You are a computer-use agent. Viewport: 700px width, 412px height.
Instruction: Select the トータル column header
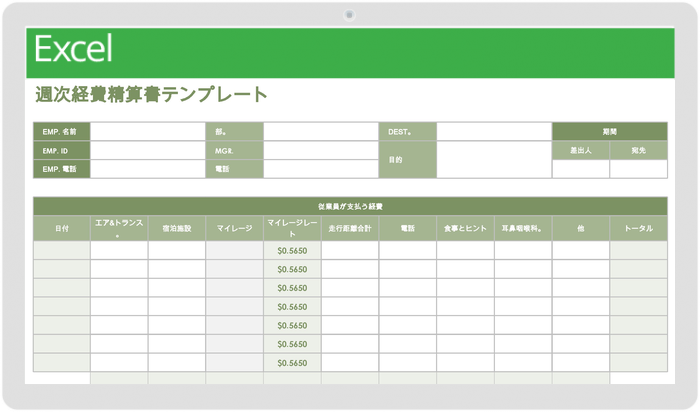[x=638, y=229]
